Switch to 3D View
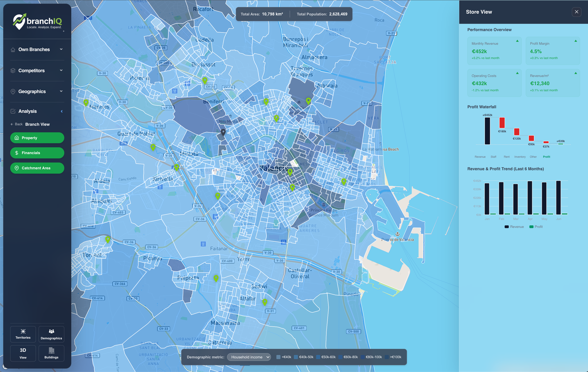Image resolution: width=588 pixels, height=372 pixels. pyautogui.click(x=23, y=353)
